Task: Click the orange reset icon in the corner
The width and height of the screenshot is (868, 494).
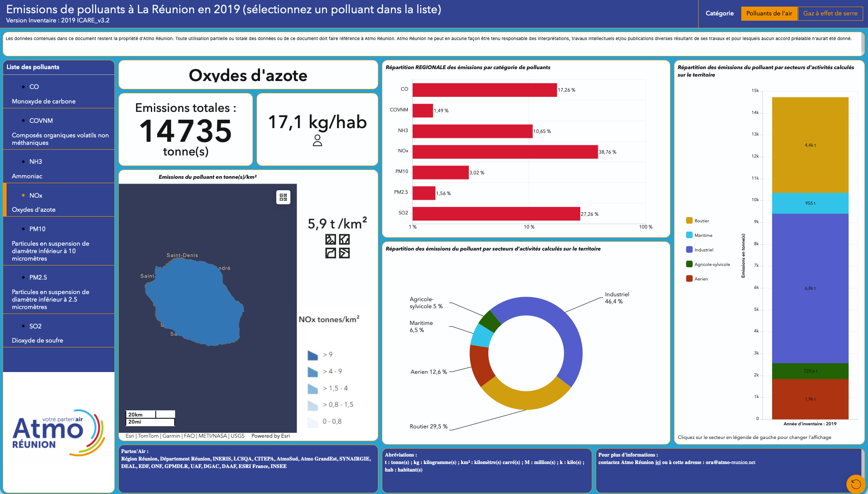Action: click(856, 484)
